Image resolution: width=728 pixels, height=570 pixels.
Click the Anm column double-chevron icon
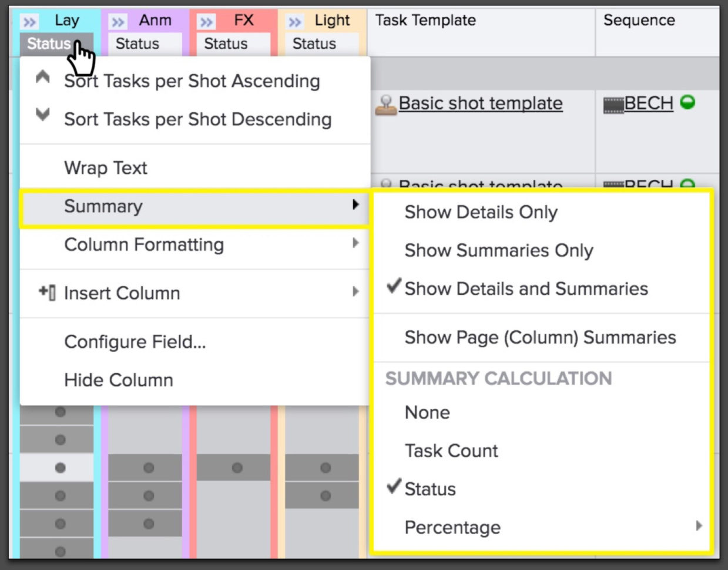118,22
